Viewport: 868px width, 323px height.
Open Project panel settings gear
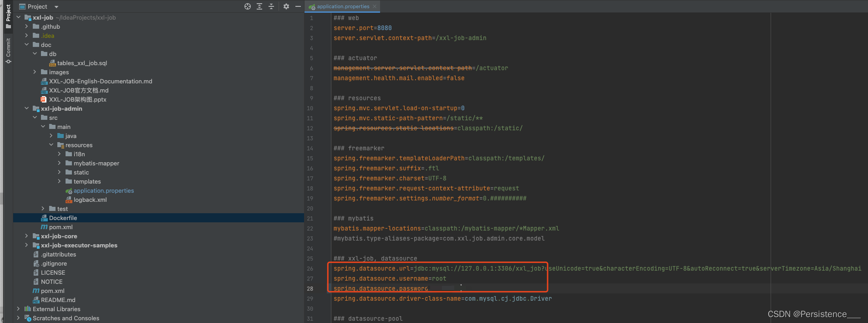(286, 6)
